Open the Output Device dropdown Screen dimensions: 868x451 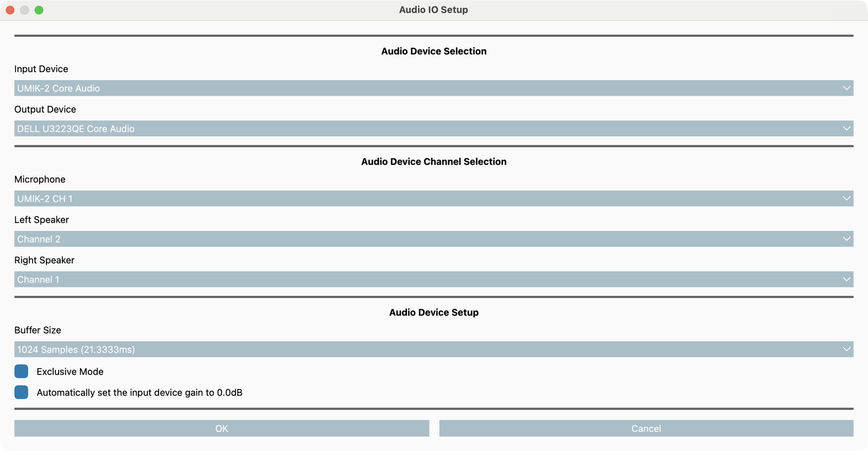[433, 129]
